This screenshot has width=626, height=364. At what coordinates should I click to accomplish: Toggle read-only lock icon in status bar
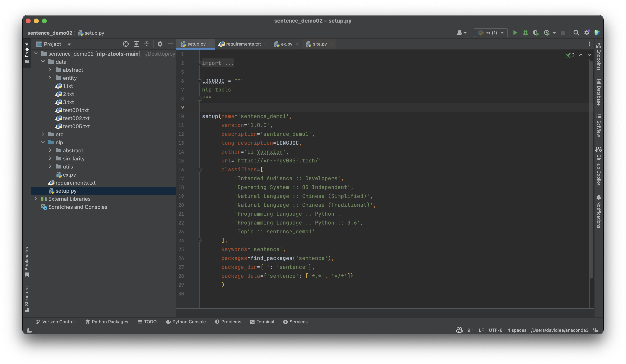(596, 330)
